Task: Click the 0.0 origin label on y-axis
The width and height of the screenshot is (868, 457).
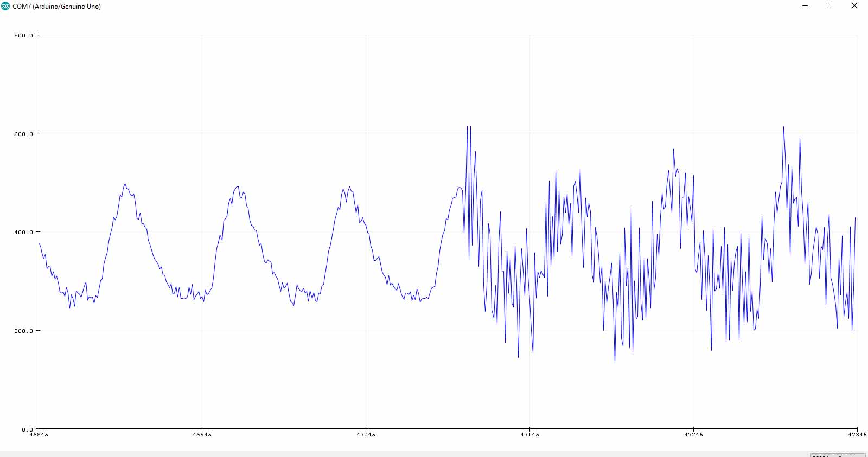Action: point(27,429)
